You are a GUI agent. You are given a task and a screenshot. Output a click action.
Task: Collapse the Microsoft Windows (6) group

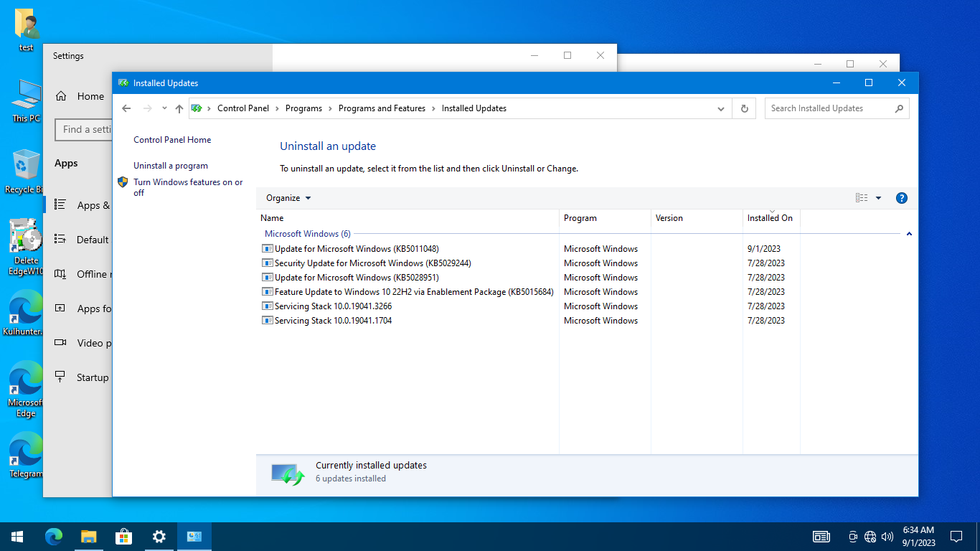(x=909, y=234)
